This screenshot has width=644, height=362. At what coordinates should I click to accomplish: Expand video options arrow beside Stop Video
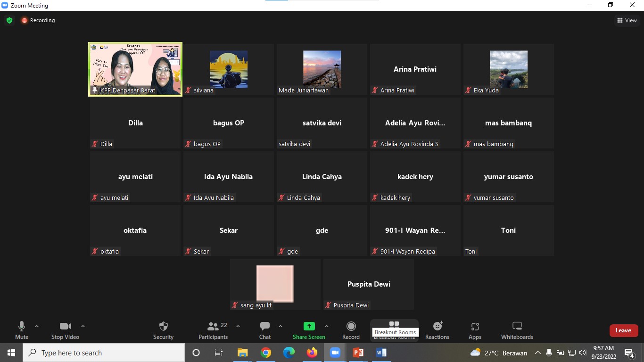83,326
